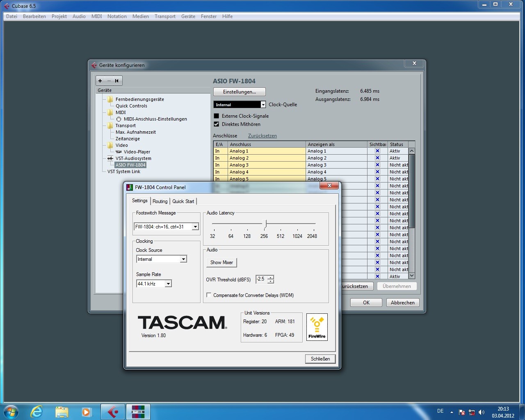Screen dimensions: 525x420
Task: Click OK in Geräte konfigurieren dialog
Action: [x=366, y=303]
